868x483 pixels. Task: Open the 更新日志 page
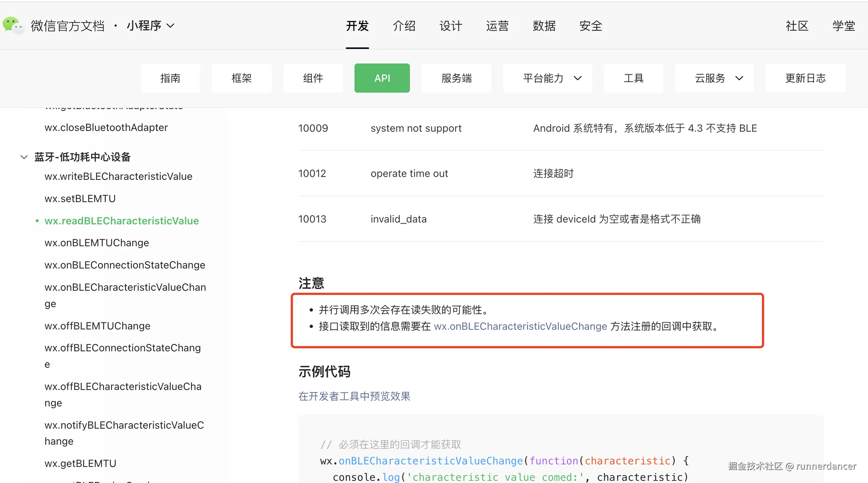click(x=805, y=78)
